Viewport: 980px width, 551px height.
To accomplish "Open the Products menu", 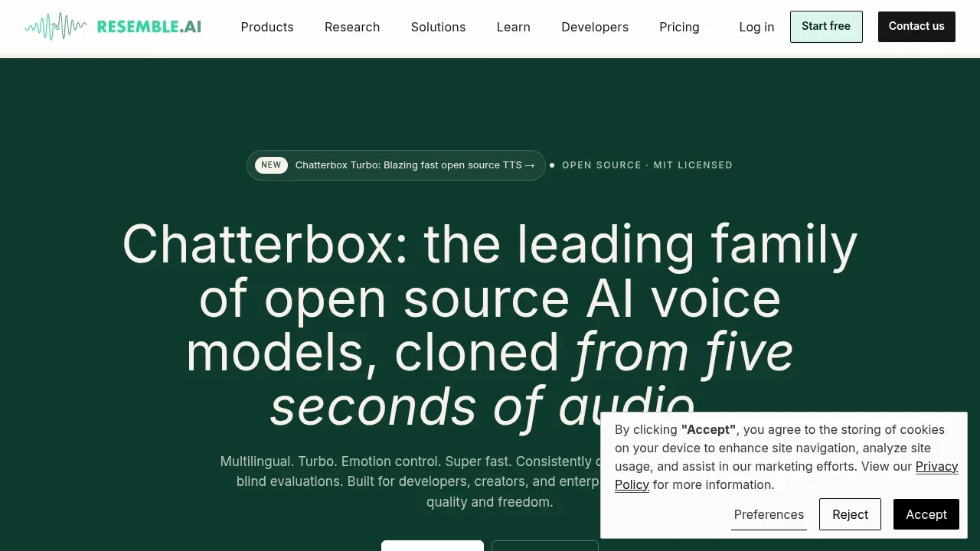I will [267, 27].
